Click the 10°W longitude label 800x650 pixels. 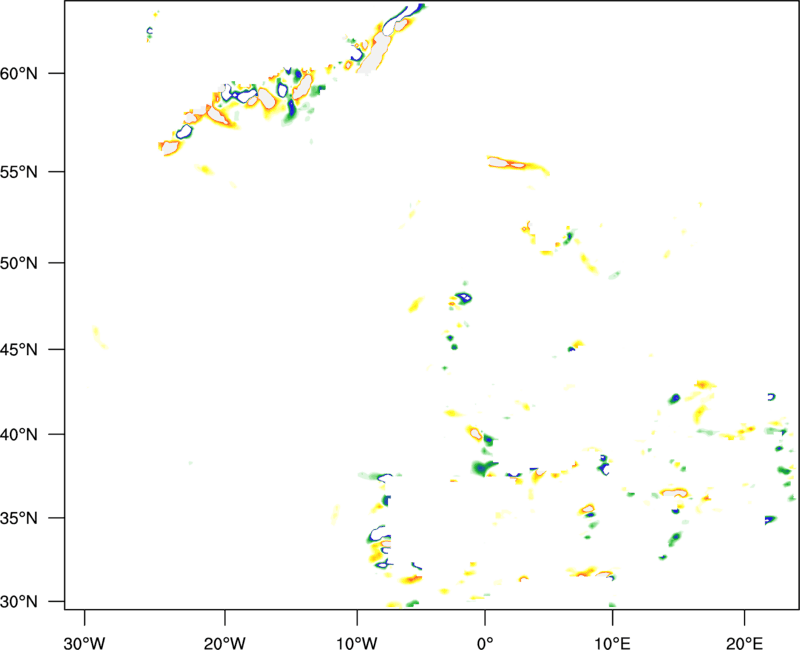(357, 643)
